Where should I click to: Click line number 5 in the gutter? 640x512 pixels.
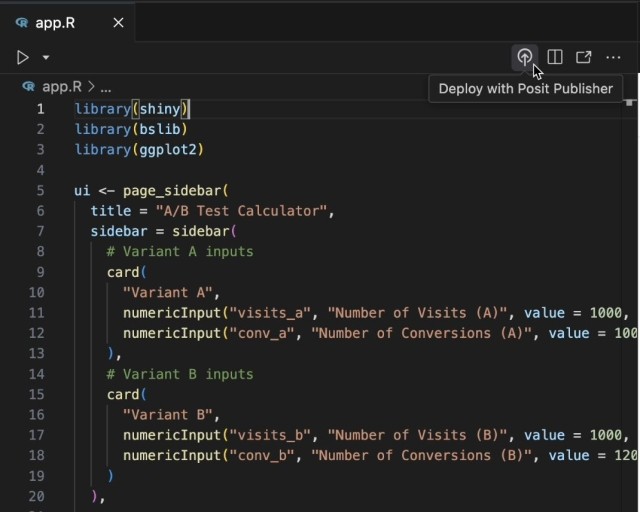pyautogui.click(x=40, y=190)
